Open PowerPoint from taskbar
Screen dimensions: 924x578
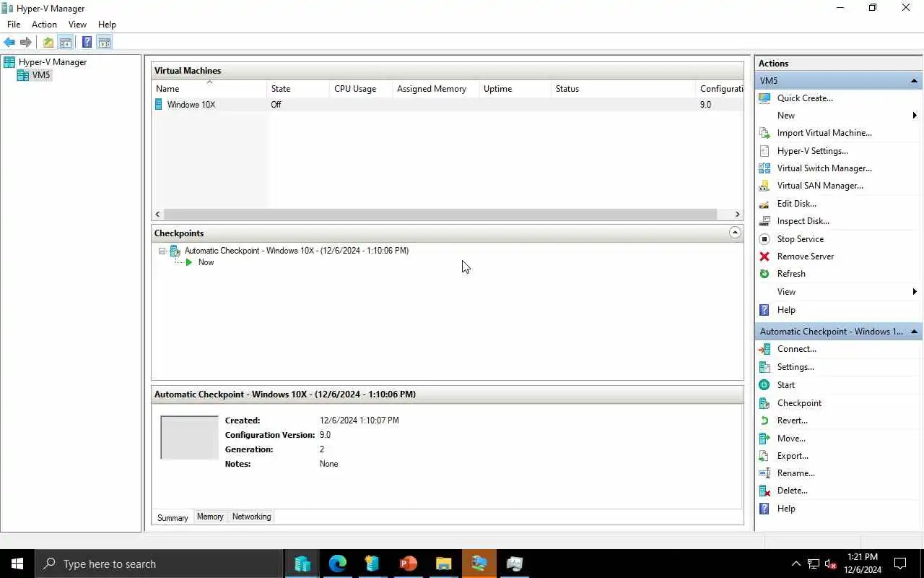pos(408,564)
